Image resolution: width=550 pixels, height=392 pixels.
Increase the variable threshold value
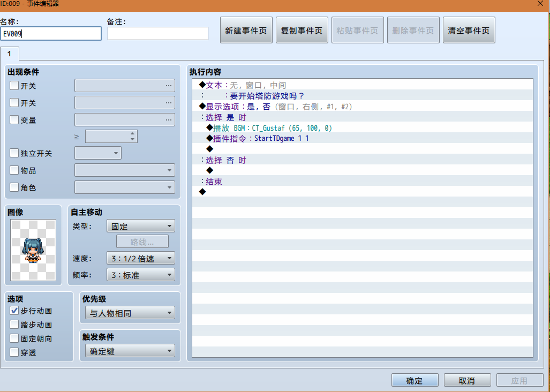[x=132, y=133]
